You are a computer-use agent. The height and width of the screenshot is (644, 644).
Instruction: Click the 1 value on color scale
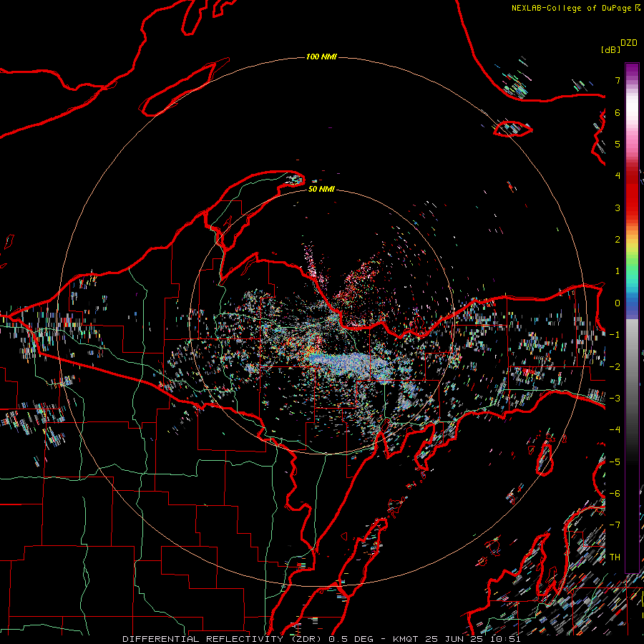(618, 271)
